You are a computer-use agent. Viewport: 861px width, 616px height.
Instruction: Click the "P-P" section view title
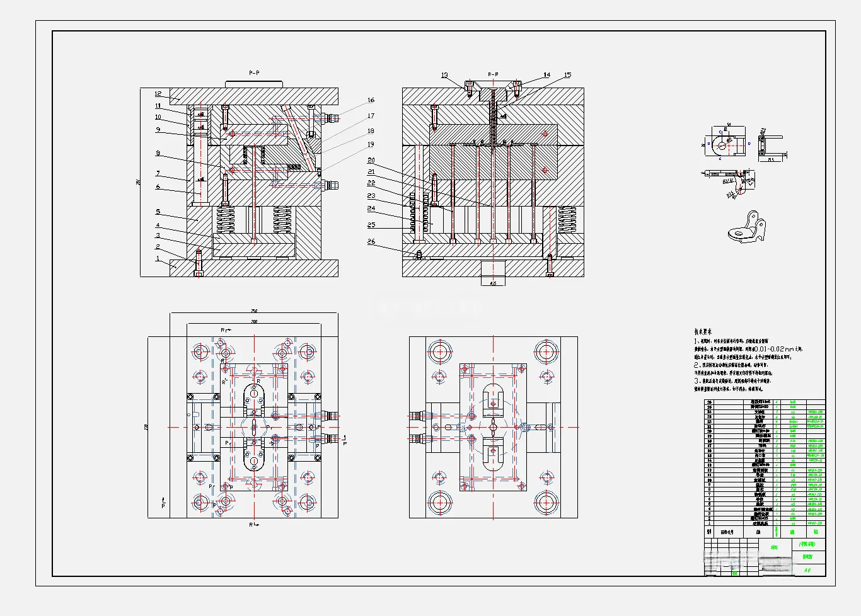254,73
